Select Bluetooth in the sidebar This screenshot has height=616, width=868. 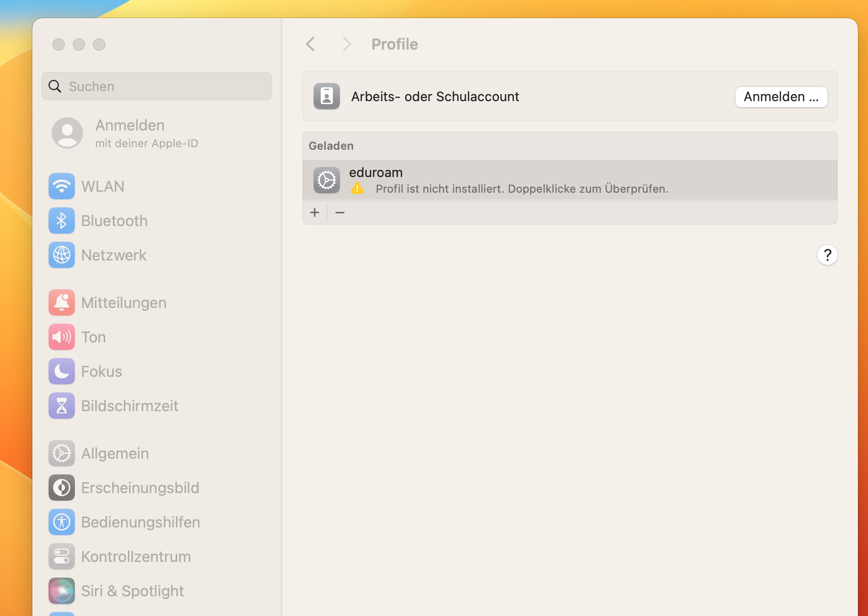(x=114, y=221)
